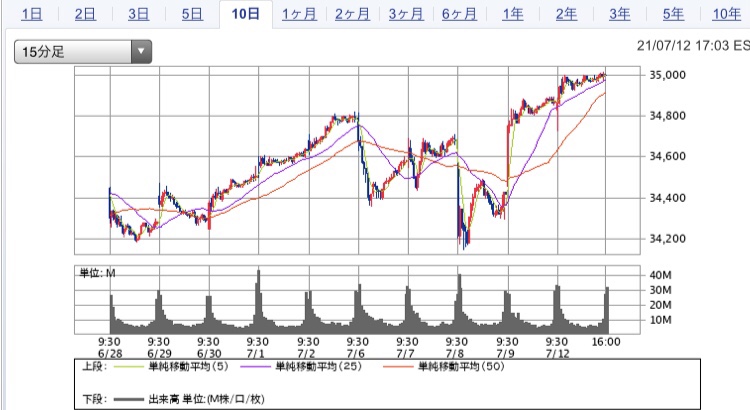Click the 30M volume axis label
The height and width of the screenshot is (410, 750).
[x=661, y=290]
